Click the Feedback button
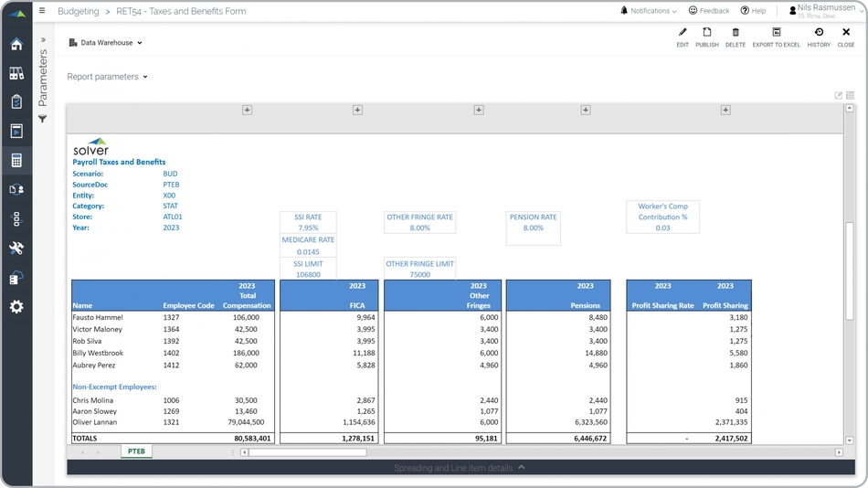This screenshot has width=868, height=488. tap(709, 11)
